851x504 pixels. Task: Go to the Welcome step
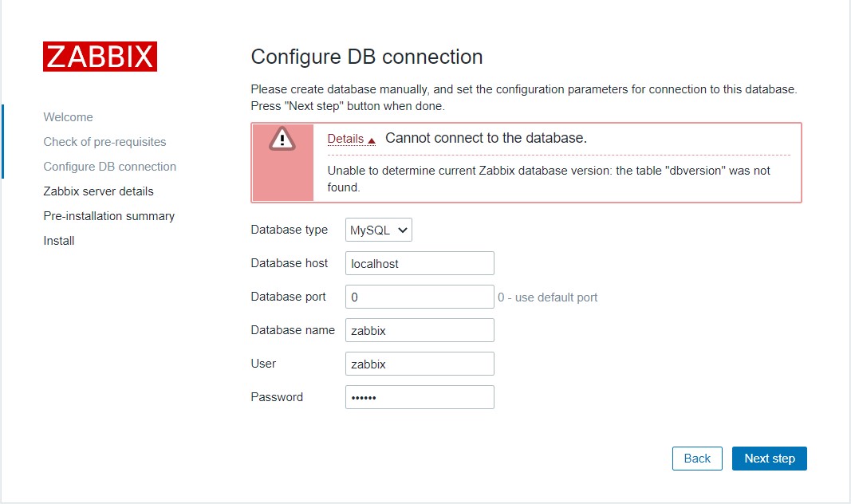point(68,117)
